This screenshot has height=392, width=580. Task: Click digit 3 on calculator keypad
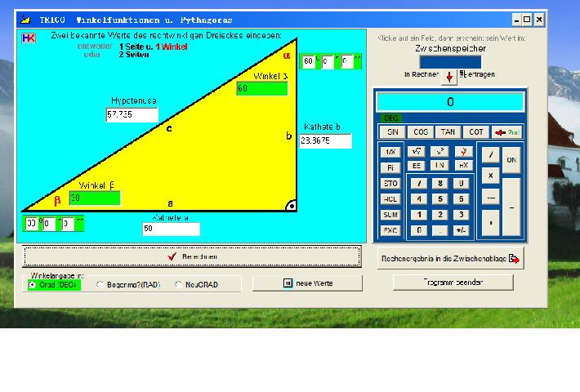click(461, 215)
